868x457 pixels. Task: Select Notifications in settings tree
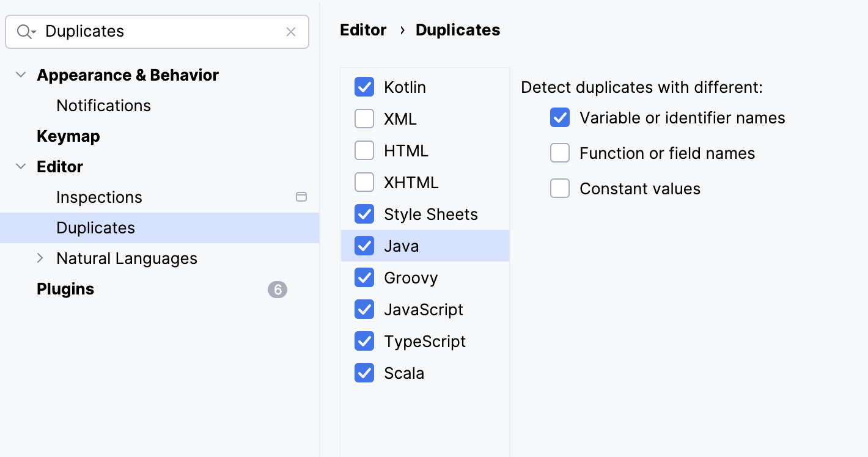103,106
